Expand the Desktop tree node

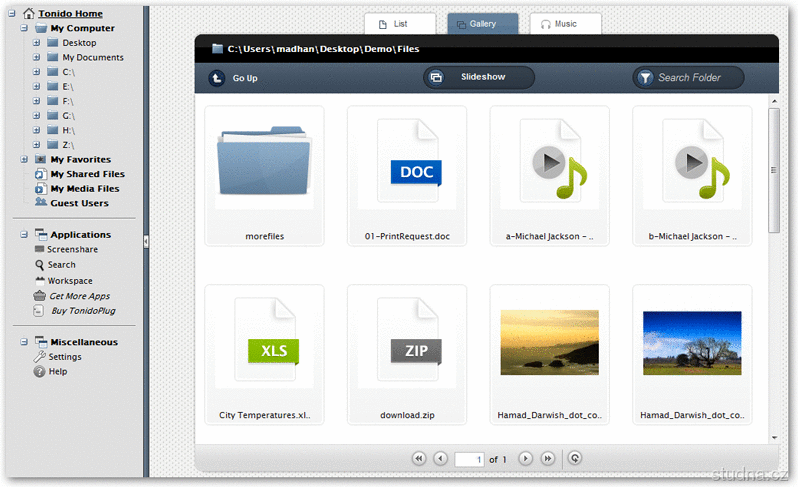(36, 43)
